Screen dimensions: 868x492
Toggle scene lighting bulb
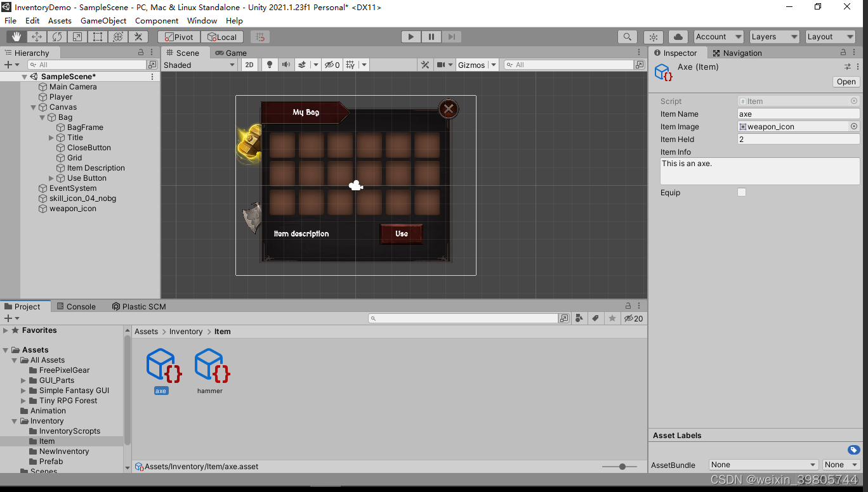pos(270,65)
